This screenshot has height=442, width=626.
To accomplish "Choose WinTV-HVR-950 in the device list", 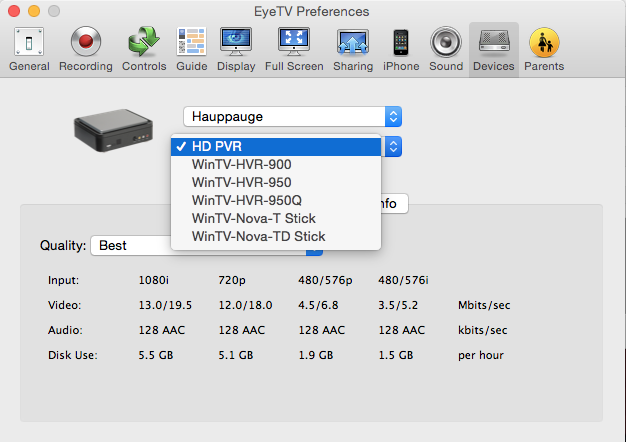I will coord(276,182).
